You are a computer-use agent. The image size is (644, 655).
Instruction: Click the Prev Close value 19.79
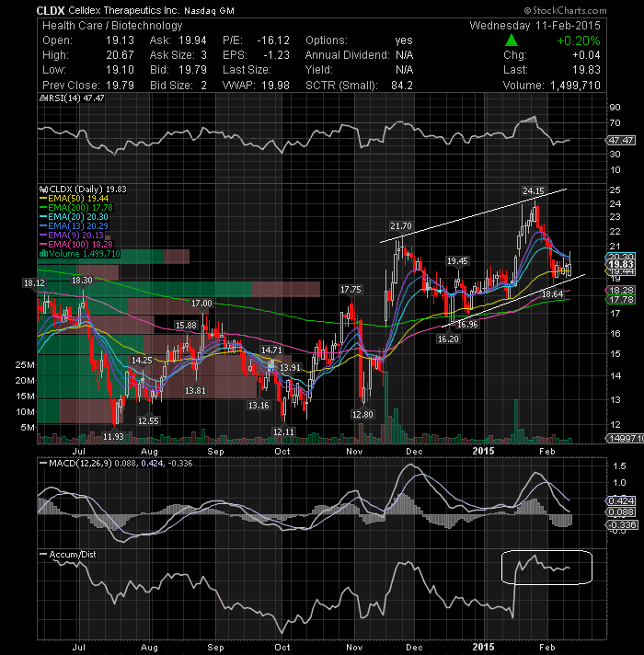pos(120,86)
